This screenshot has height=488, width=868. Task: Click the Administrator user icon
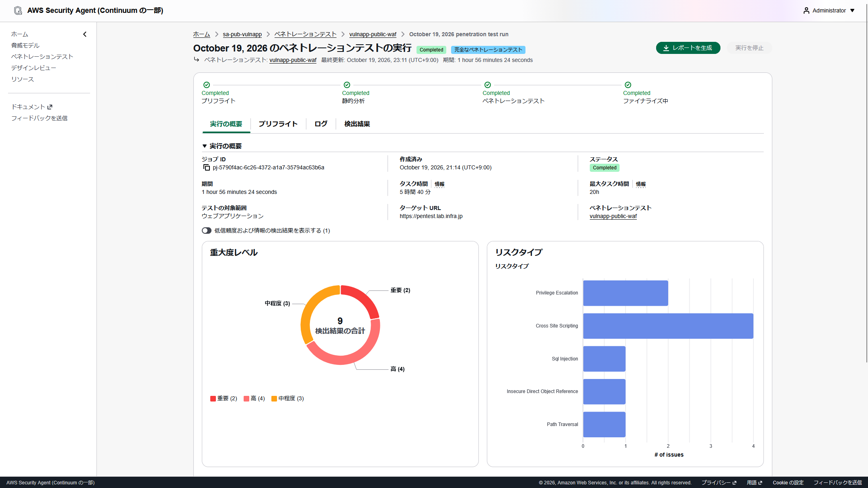click(806, 10)
